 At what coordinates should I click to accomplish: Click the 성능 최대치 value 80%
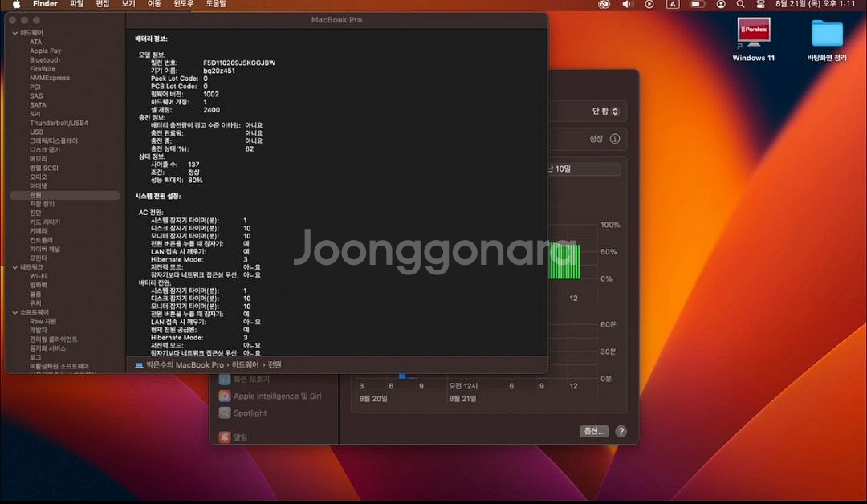[x=195, y=180]
